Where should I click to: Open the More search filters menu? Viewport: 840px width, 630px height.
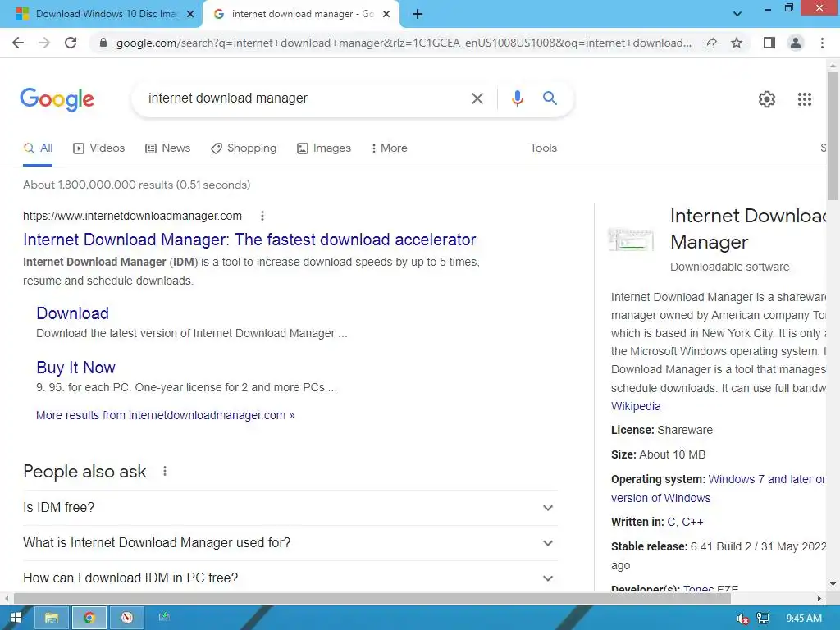click(x=389, y=148)
